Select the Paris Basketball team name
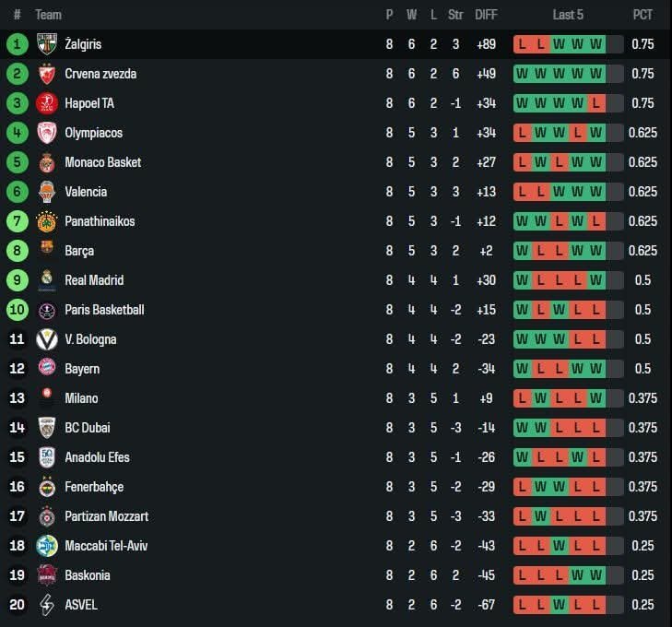The width and height of the screenshot is (672, 627). 104,310
